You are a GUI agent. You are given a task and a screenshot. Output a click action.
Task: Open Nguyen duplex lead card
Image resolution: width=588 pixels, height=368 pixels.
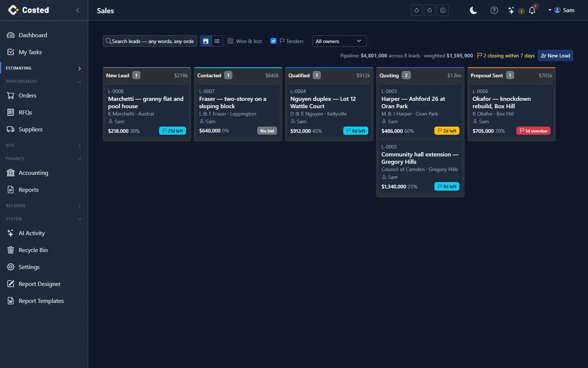tap(329, 111)
